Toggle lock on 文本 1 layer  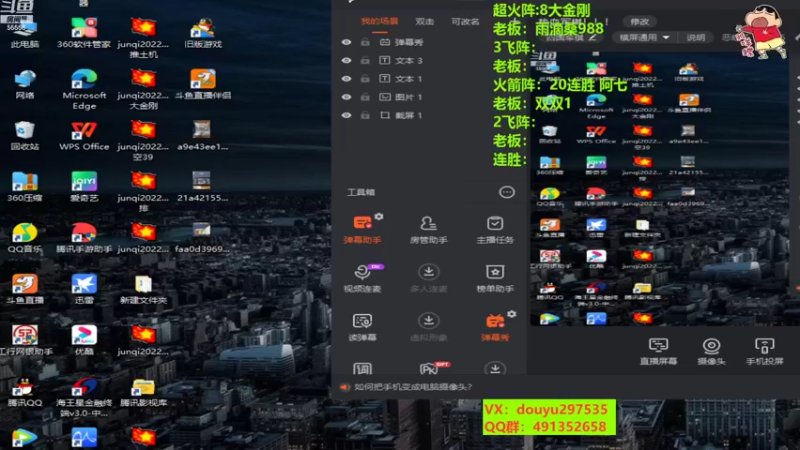tap(365, 79)
